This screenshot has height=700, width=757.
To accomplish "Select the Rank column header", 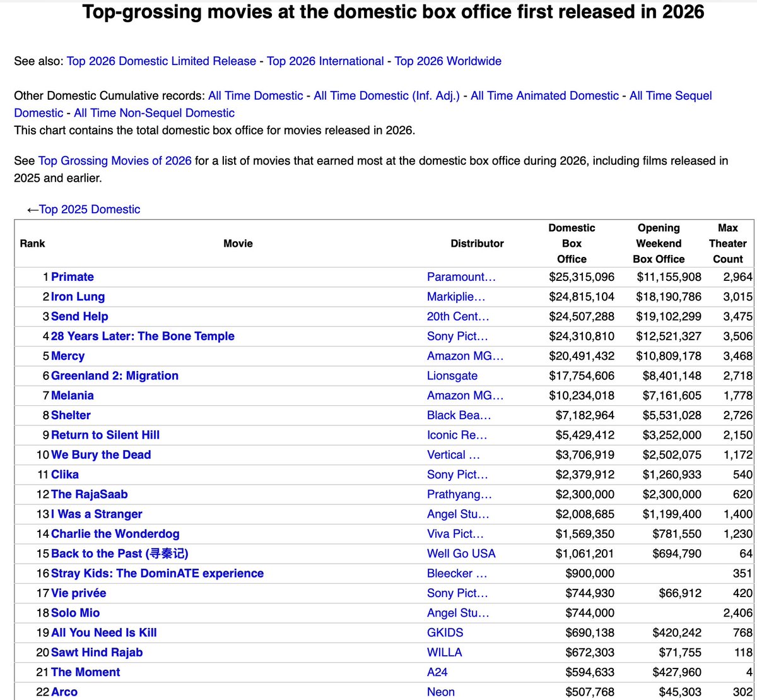I will (32, 244).
